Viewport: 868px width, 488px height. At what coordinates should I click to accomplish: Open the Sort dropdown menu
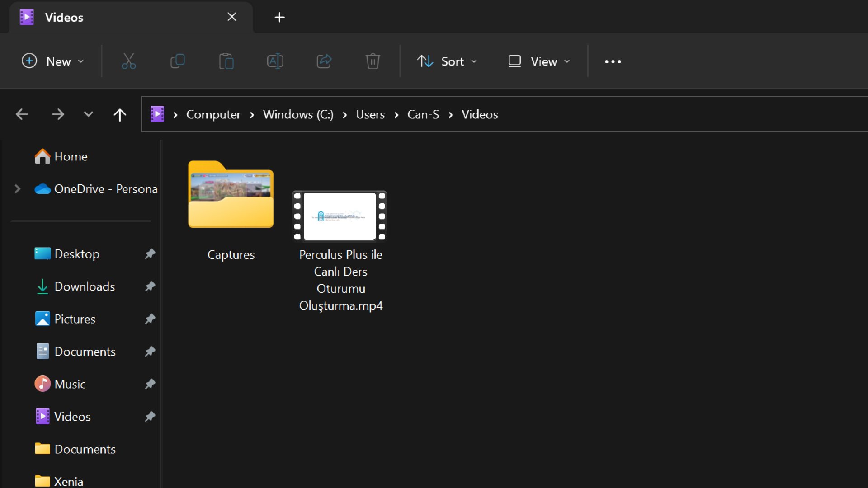(x=447, y=61)
